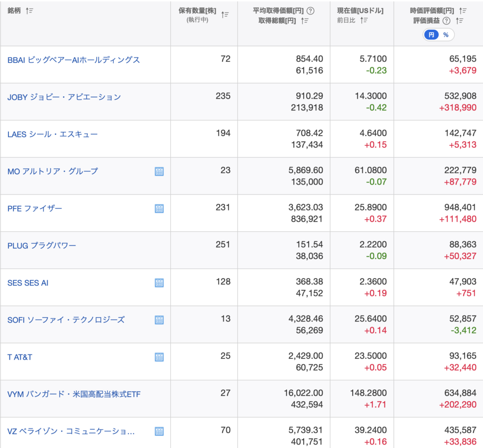
Task: Sort holdings by 前日比 change
Action: (x=364, y=20)
